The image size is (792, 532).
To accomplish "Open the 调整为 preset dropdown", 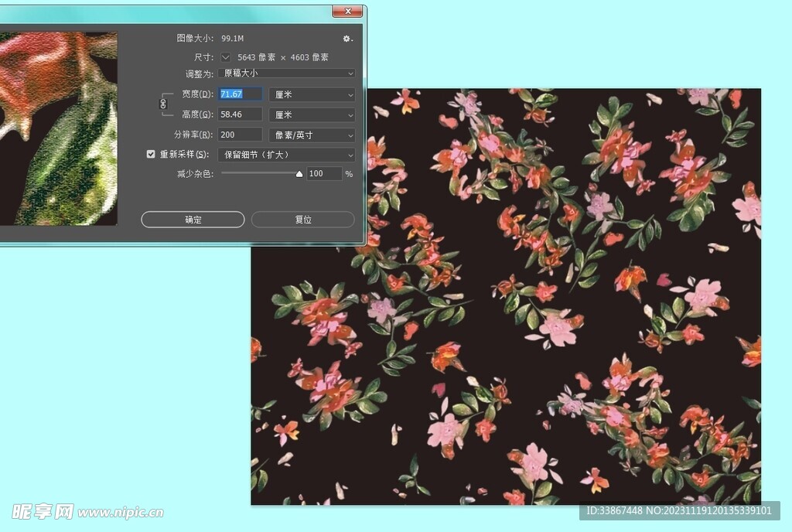I will coord(286,73).
